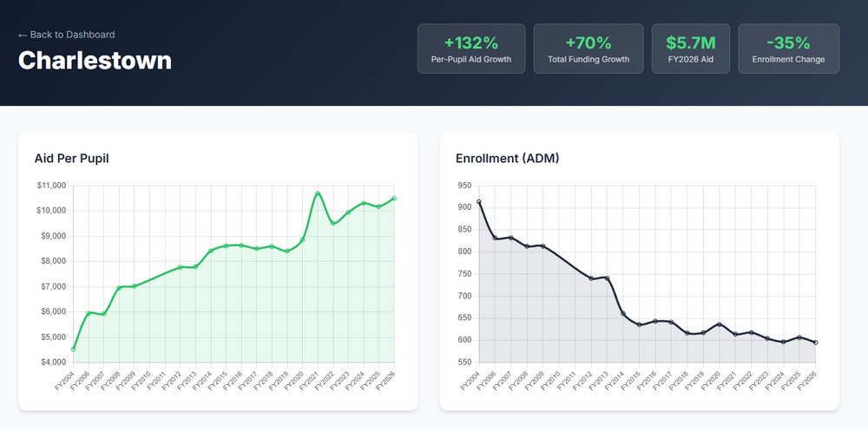Select FY2006 data point on Enrollment chart
Viewport: 868px width, 431px height.
(495, 238)
